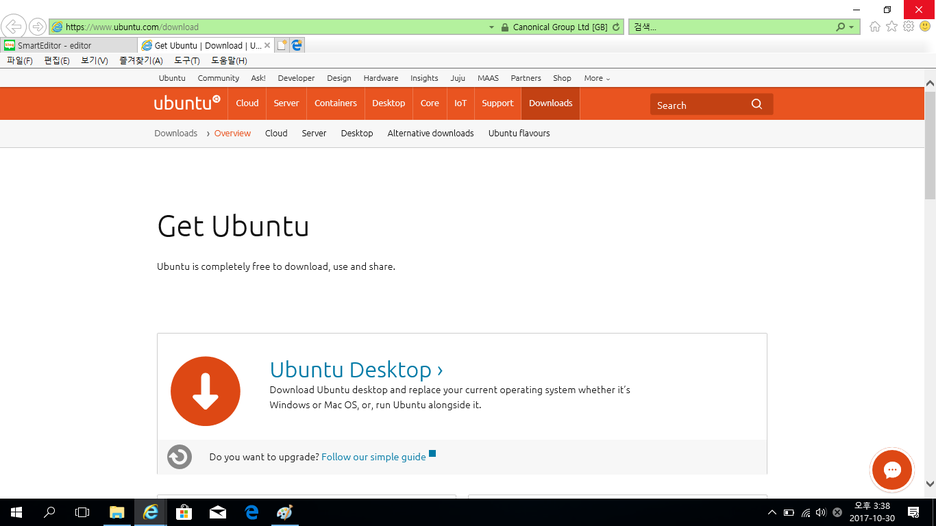Open the orange chat bubble button
The width and height of the screenshot is (936, 526).
point(892,470)
